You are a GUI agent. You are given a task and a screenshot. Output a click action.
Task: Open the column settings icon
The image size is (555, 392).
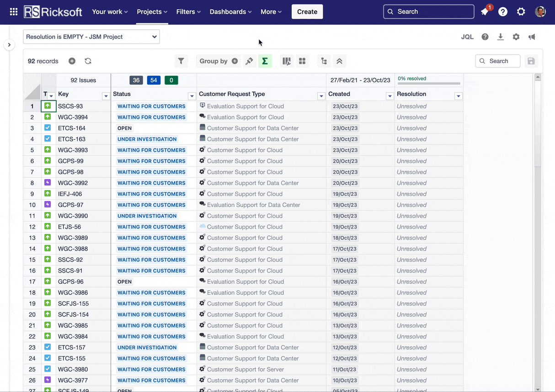coord(287,61)
